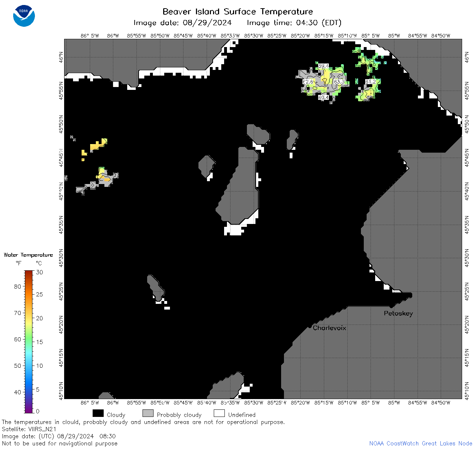Image resolution: width=476 pixels, height=449 pixels.
Task: Click the 60 Fahrenheit tick label
Action: (17, 339)
